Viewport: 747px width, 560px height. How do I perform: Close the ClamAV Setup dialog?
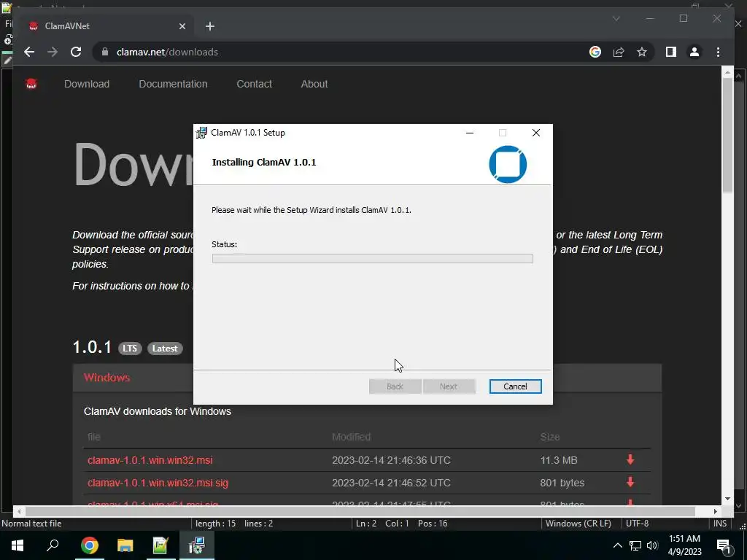click(536, 133)
